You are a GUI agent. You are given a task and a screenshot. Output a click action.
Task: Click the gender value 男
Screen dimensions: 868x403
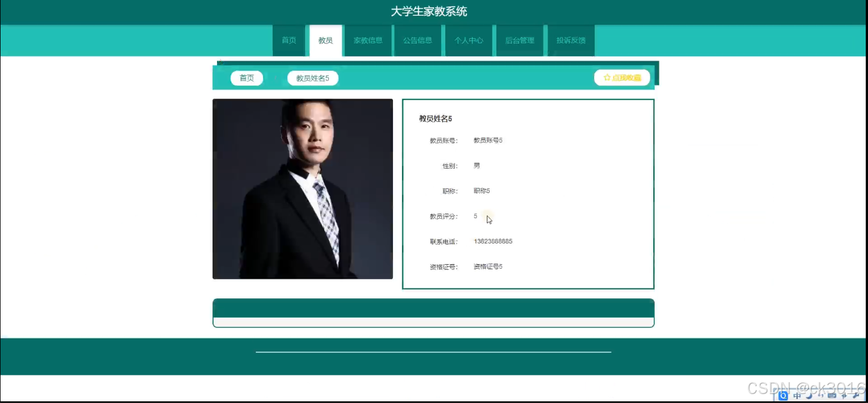[x=477, y=166]
